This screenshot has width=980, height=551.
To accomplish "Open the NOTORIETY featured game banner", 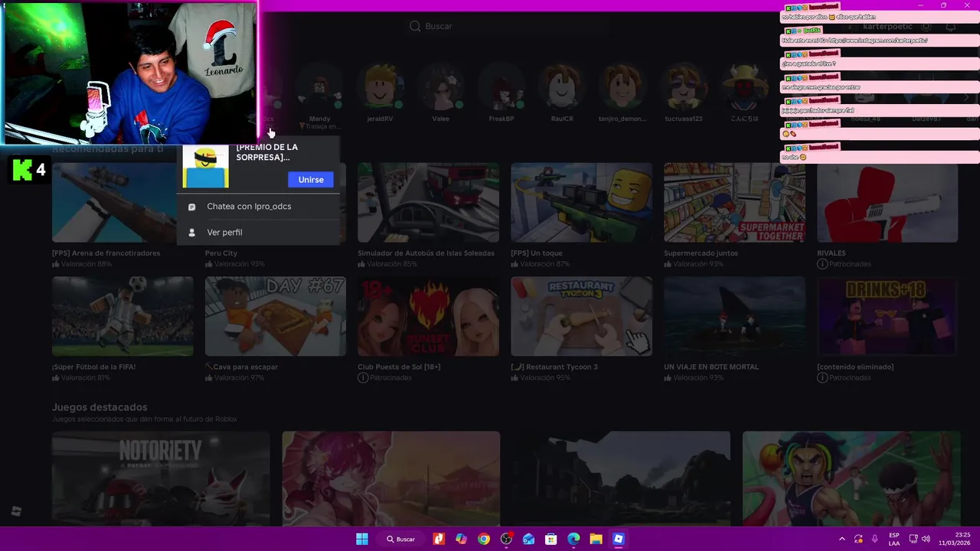I will click(x=161, y=479).
